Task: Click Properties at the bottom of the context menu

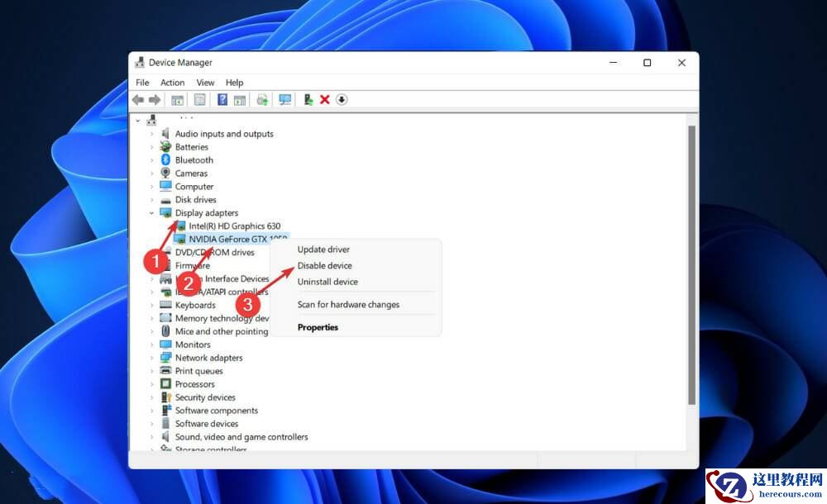Action: [x=318, y=327]
